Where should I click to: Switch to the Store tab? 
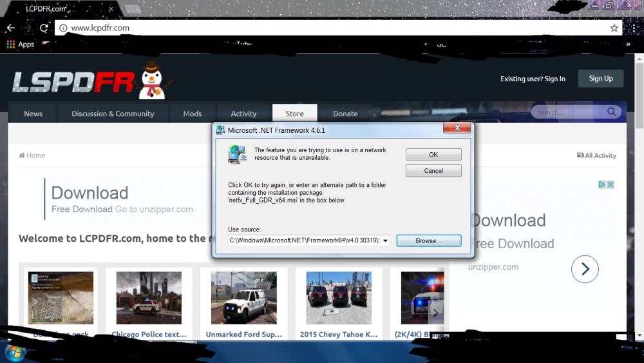click(295, 113)
